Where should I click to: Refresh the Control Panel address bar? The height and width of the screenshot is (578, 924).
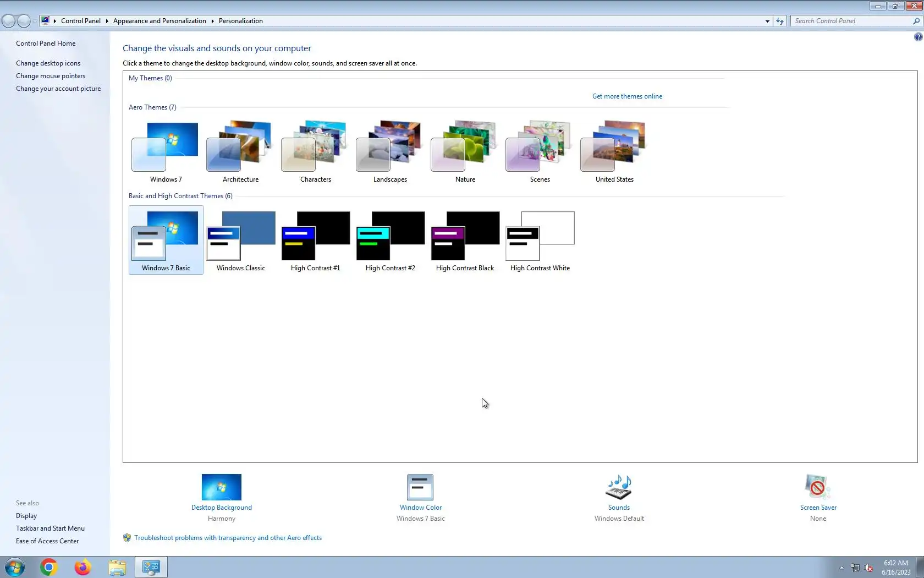pos(780,21)
